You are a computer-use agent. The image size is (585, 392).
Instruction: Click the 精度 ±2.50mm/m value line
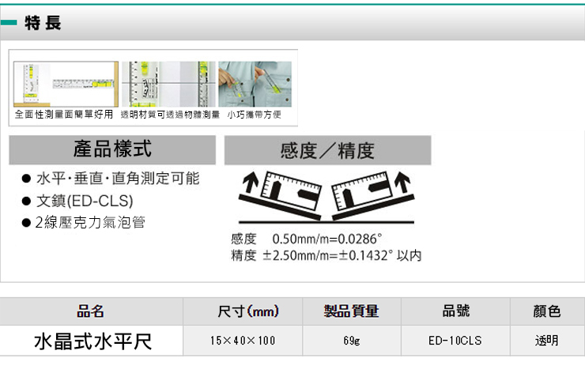pyautogui.click(x=326, y=255)
